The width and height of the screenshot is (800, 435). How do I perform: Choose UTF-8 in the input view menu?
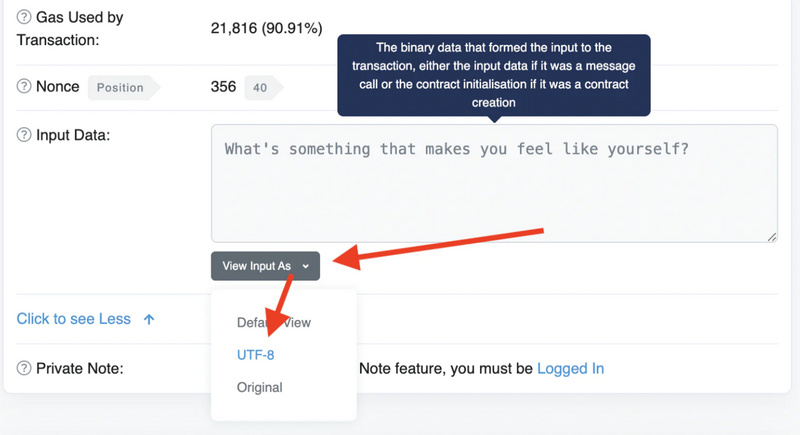256,355
